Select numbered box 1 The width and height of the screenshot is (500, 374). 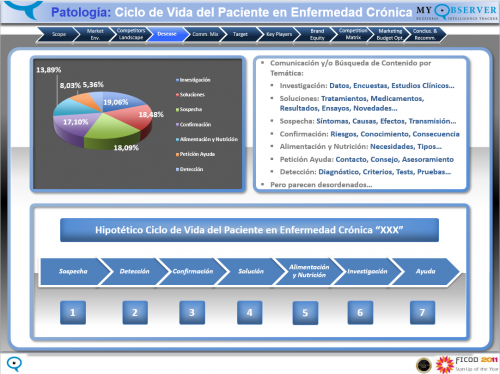73,312
